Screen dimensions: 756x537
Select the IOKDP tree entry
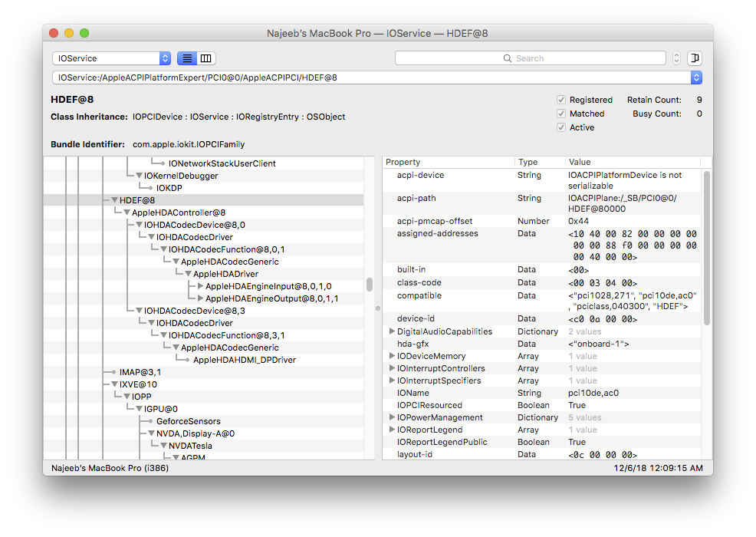click(x=169, y=188)
